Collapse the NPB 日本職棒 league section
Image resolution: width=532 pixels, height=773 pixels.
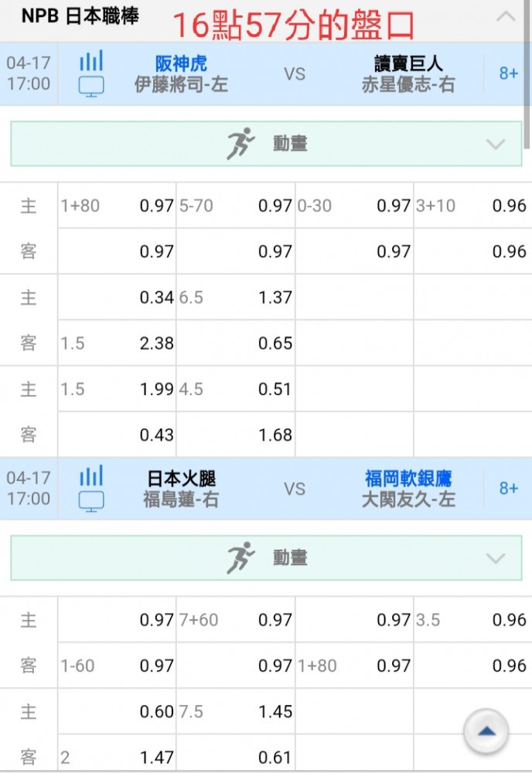(x=506, y=17)
